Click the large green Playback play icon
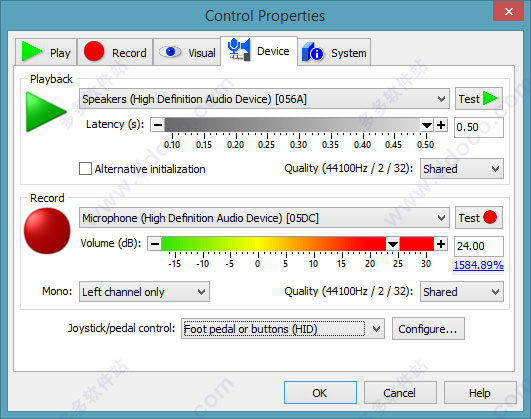 click(45, 112)
